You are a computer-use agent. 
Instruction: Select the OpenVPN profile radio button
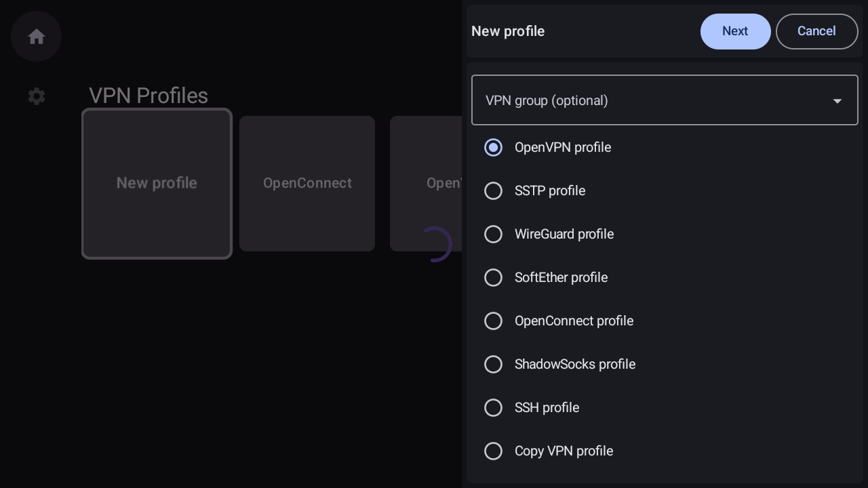493,147
